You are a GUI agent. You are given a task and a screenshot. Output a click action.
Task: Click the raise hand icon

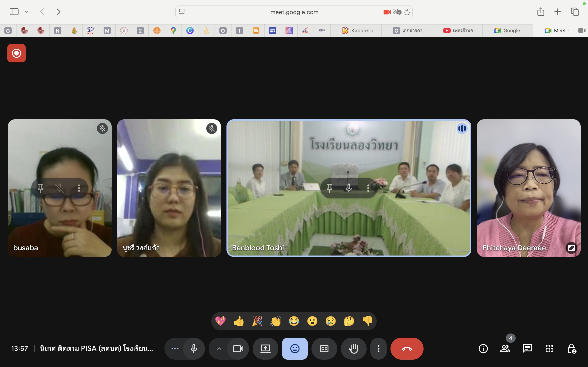coord(353,349)
